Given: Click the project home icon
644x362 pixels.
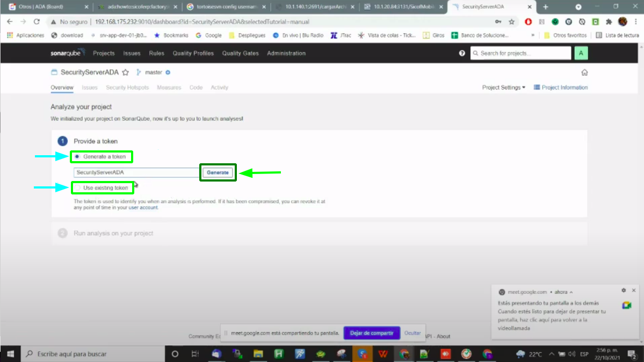Looking at the screenshot, I should [x=584, y=73].
